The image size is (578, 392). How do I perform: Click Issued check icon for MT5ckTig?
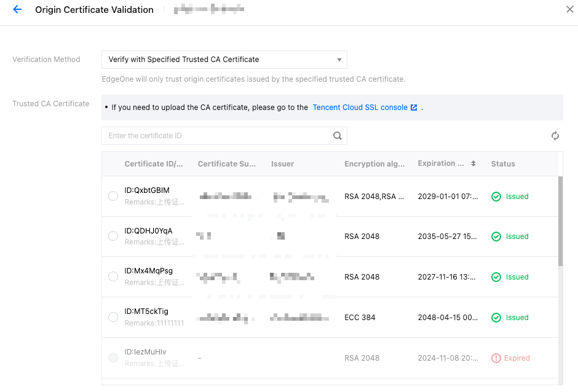click(x=496, y=318)
